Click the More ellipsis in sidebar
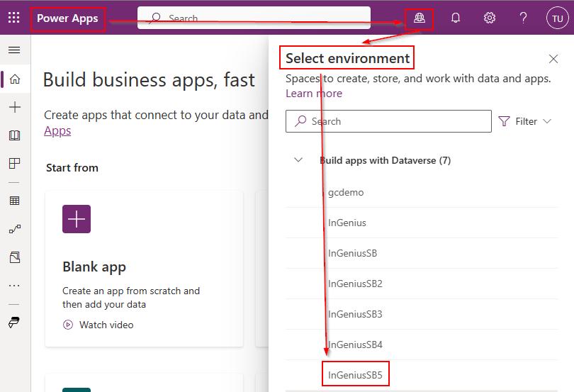The image size is (574, 392). [x=14, y=286]
